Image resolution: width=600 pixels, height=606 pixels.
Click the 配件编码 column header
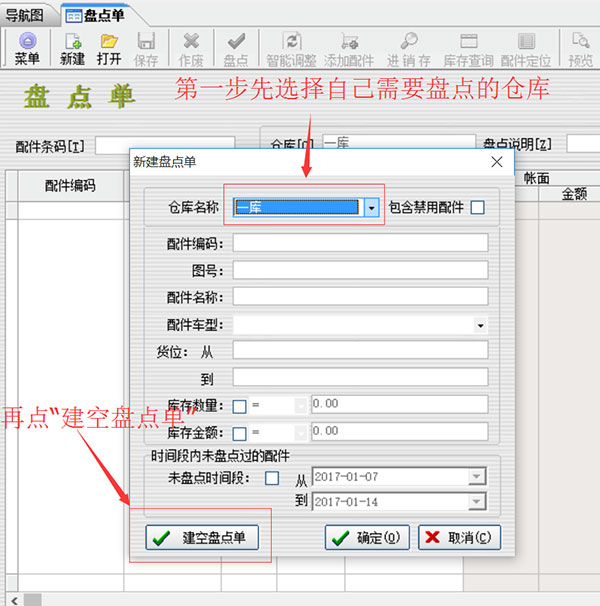70,186
